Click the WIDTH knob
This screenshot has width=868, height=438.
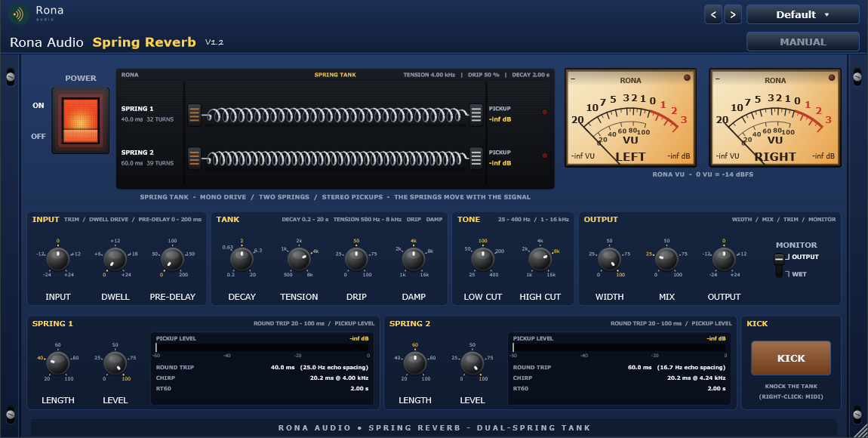tap(609, 258)
